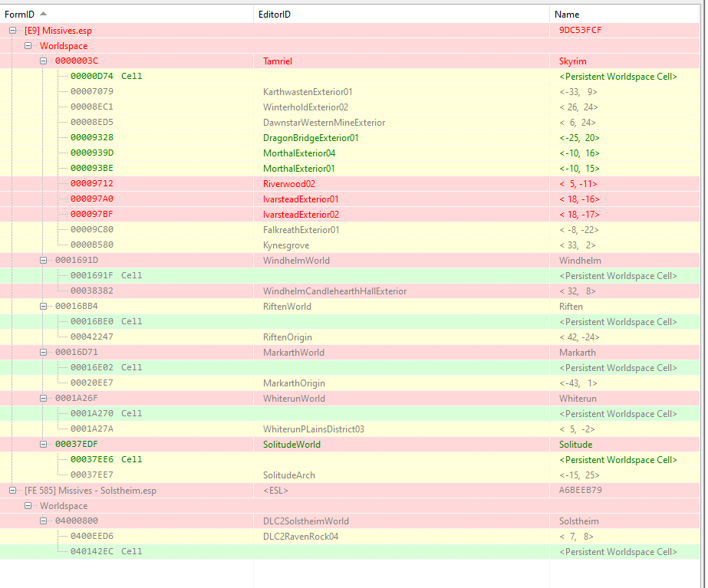The height and width of the screenshot is (588, 708).
Task: Click the < 5, -11> coordinates cell
Action: 578,184
